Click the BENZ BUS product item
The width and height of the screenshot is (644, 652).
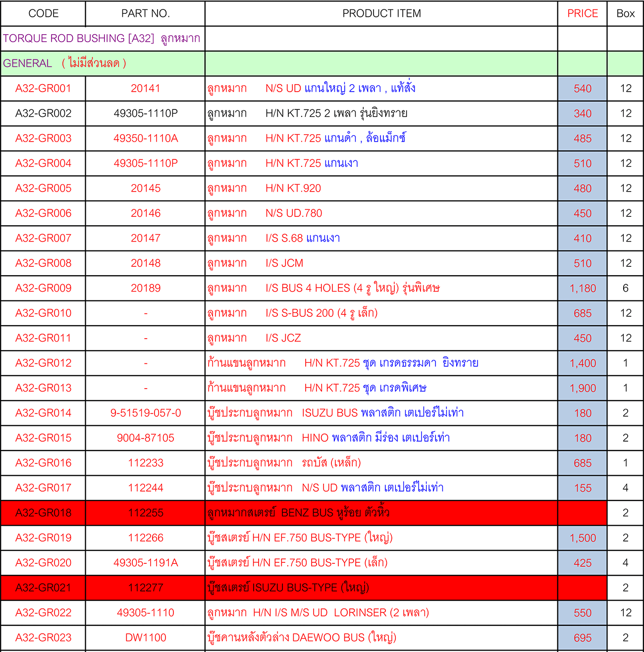pos(381,513)
